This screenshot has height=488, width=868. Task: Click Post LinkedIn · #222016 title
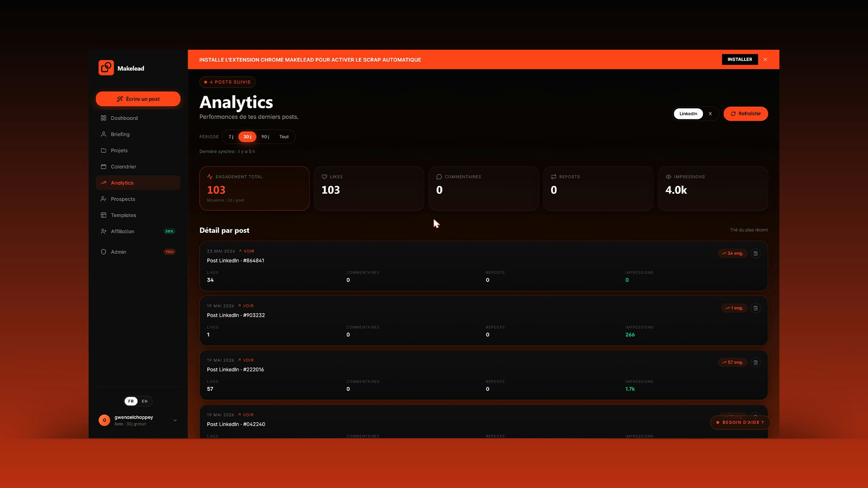236,370
